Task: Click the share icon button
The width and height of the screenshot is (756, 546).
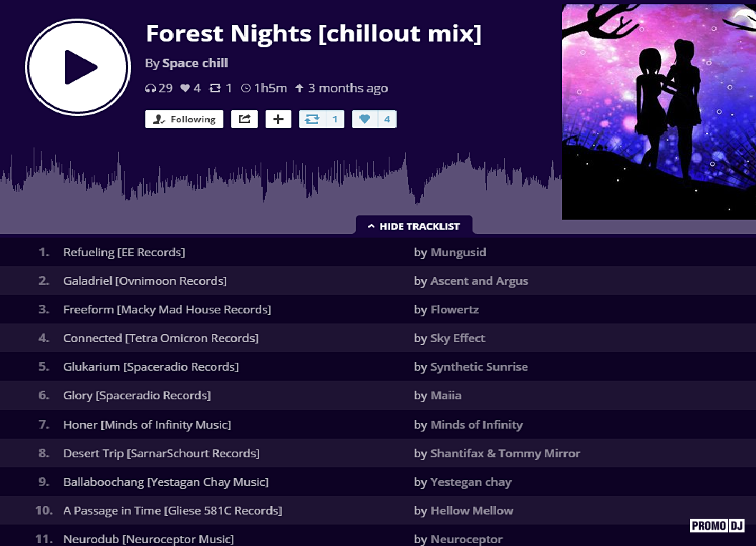Action: tap(244, 119)
